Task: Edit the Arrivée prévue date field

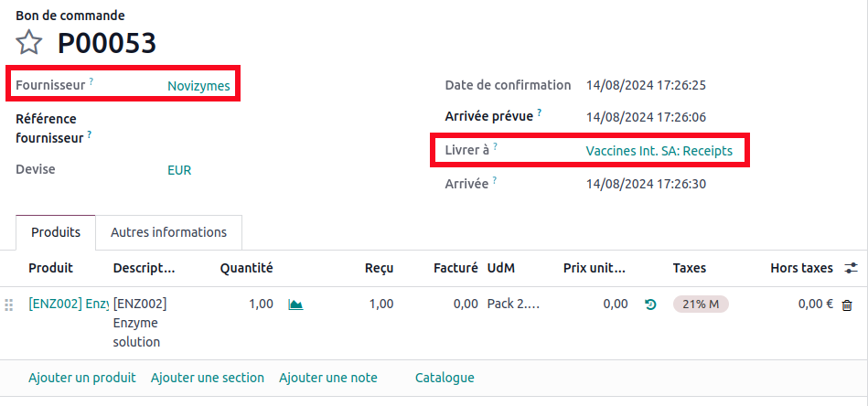Action: coord(646,117)
